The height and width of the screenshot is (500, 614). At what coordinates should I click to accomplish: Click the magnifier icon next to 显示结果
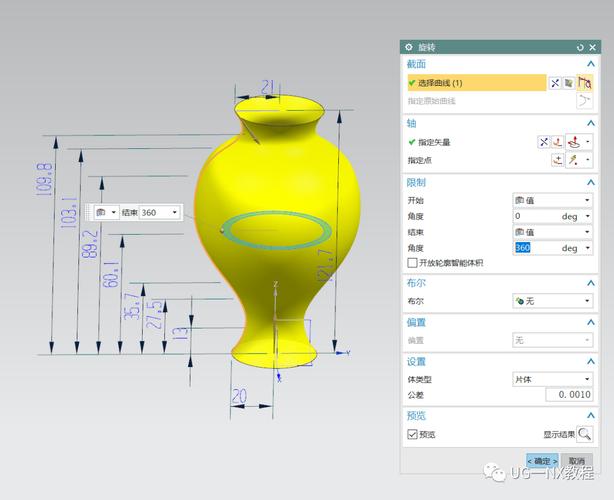click(x=583, y=434)
